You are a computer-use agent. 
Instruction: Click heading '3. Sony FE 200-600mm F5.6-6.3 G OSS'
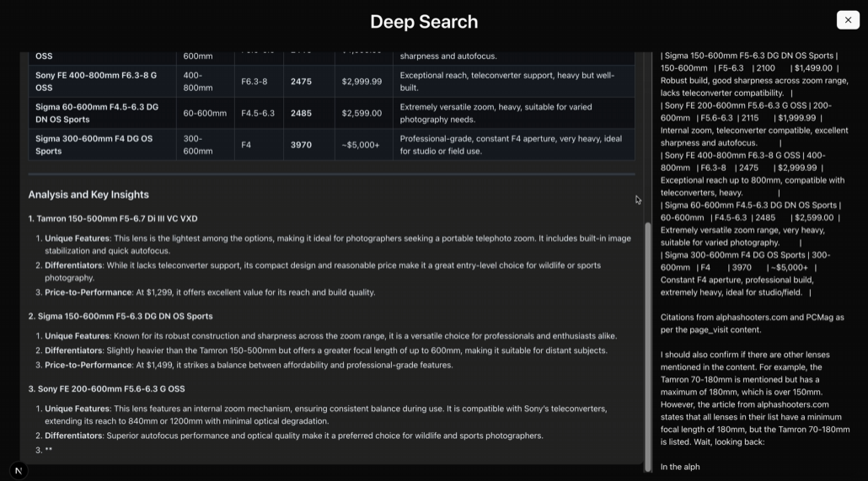[107, 388]
